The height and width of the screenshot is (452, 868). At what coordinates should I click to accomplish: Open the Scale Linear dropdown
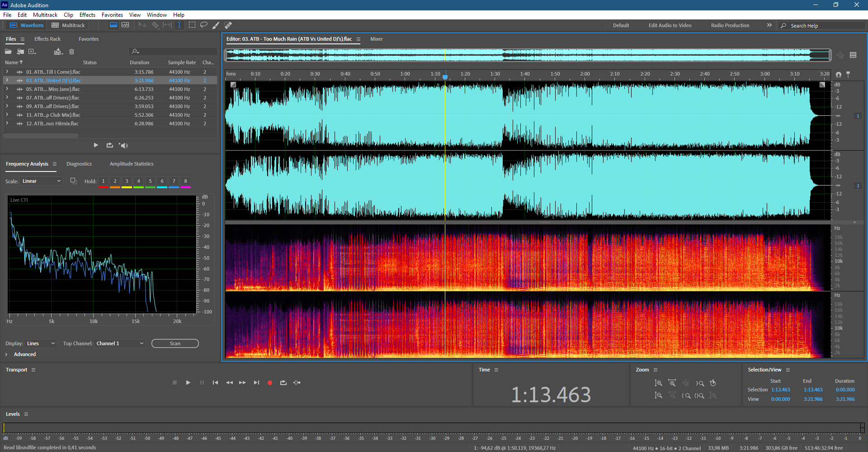41,181
